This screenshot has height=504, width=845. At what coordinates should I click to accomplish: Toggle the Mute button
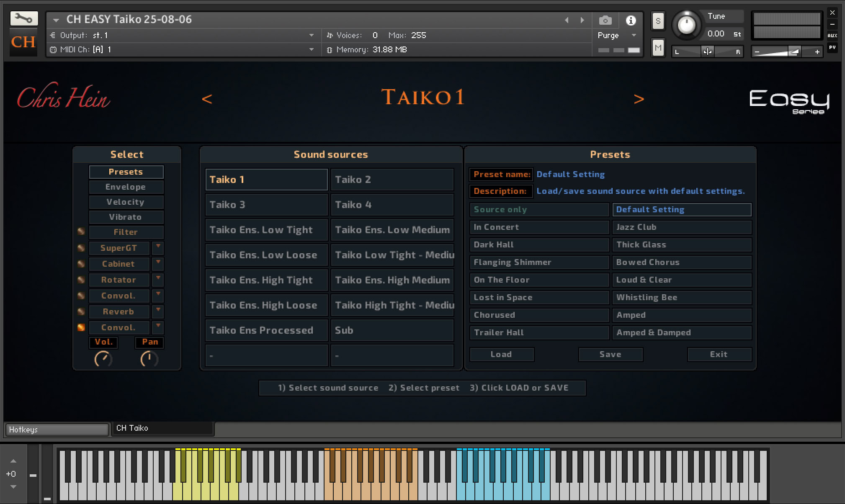658,48
